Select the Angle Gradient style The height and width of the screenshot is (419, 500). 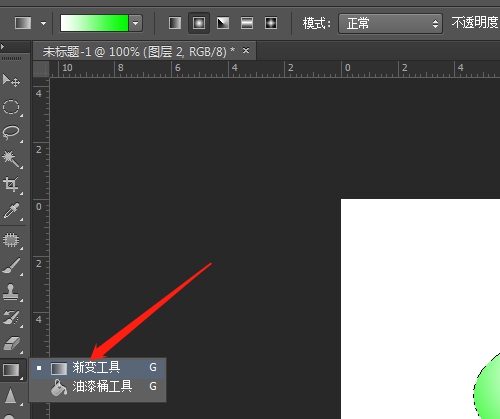pos(223,23)
